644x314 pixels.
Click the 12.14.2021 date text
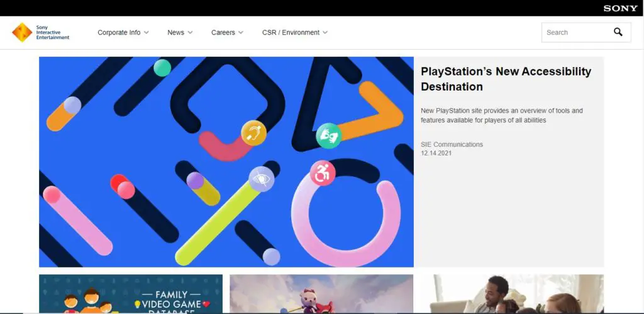click(436, 154)
